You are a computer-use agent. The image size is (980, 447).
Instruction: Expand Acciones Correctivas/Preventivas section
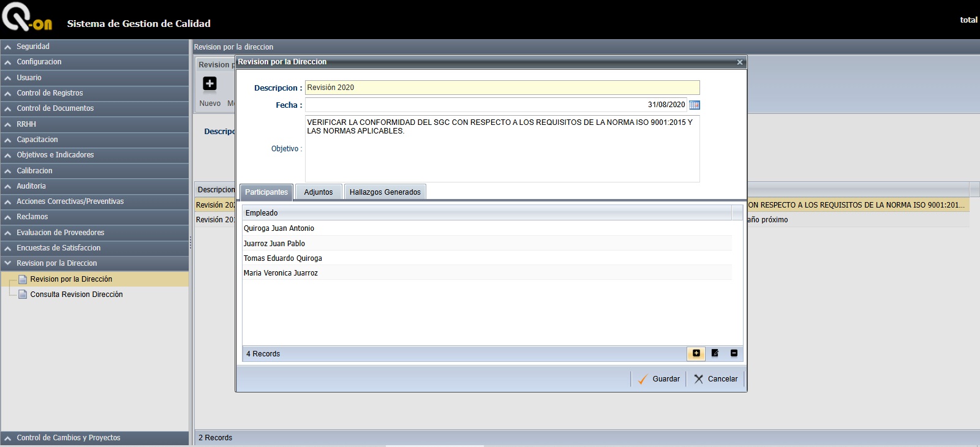point(95,201)
